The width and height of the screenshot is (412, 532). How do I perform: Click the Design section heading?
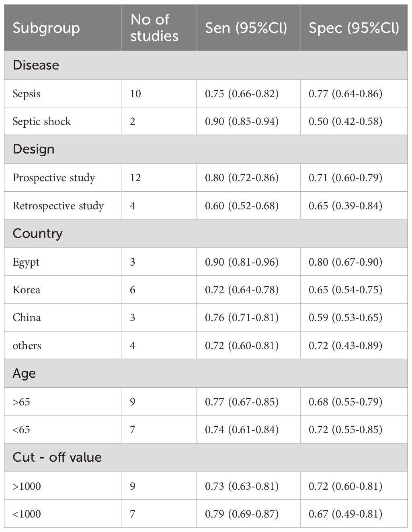tap(33, 149)
